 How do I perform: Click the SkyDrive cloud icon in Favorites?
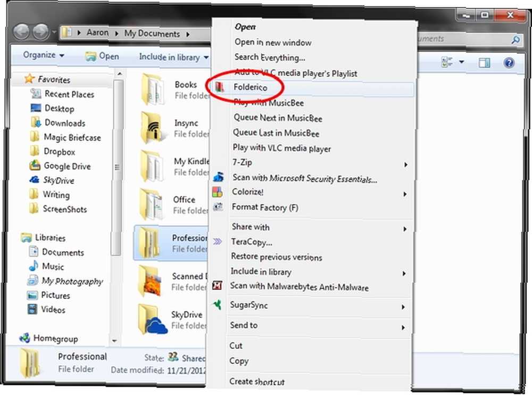click(x=34, y=180)
